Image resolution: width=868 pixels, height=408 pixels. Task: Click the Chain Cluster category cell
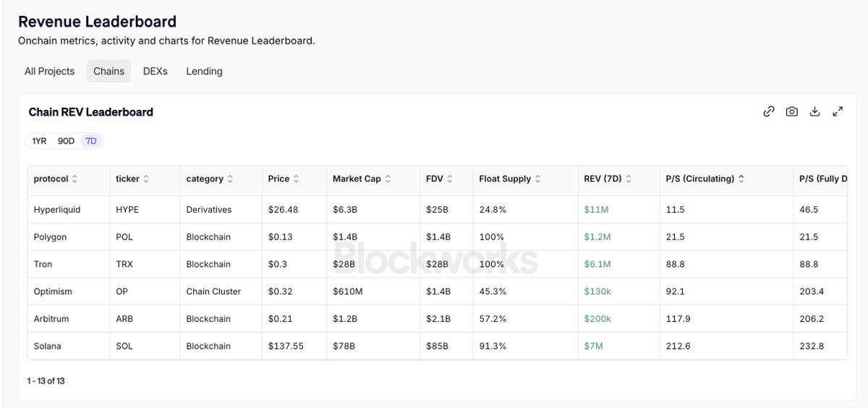coord(213,292)
